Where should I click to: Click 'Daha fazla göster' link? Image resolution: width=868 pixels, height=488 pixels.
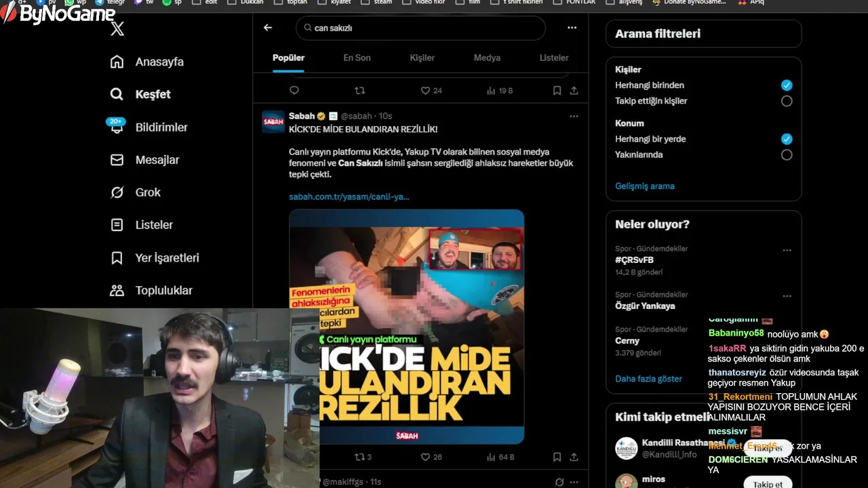point(648,379)
